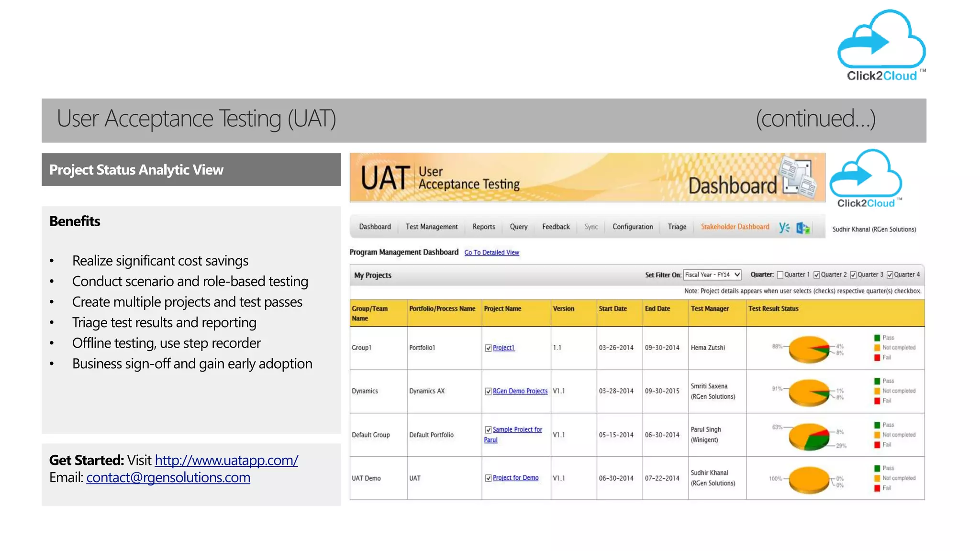Toggle the checkbox beside RGen Demo Projects
Viewport: 980px width, 551px height.
tap(488, 392)
